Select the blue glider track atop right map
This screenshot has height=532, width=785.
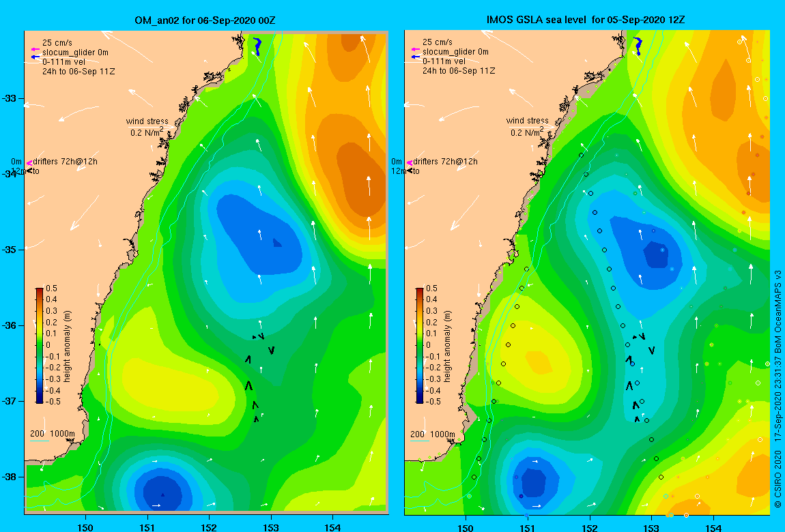638,46
